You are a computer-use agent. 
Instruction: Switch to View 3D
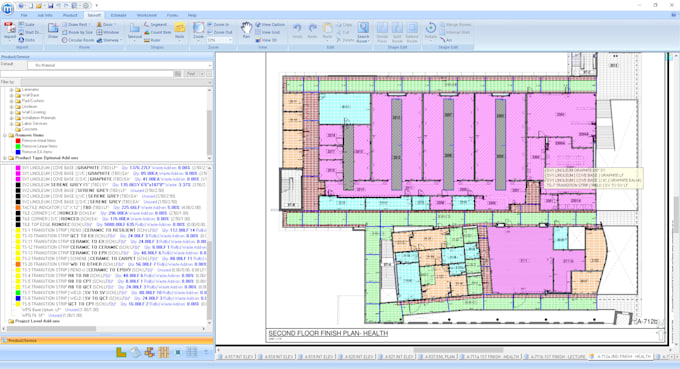click(266, 40)
